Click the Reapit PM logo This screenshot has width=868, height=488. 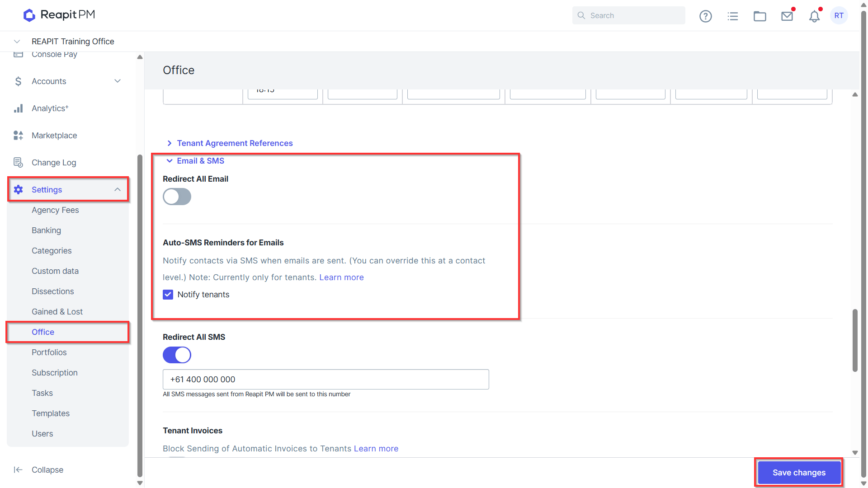(59, 15)
